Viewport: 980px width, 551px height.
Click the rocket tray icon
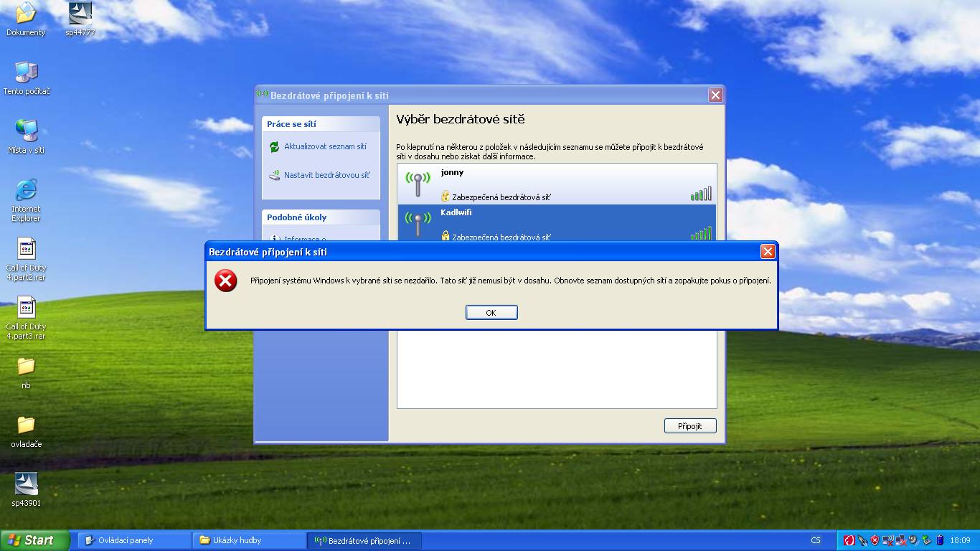click(862, 540)
